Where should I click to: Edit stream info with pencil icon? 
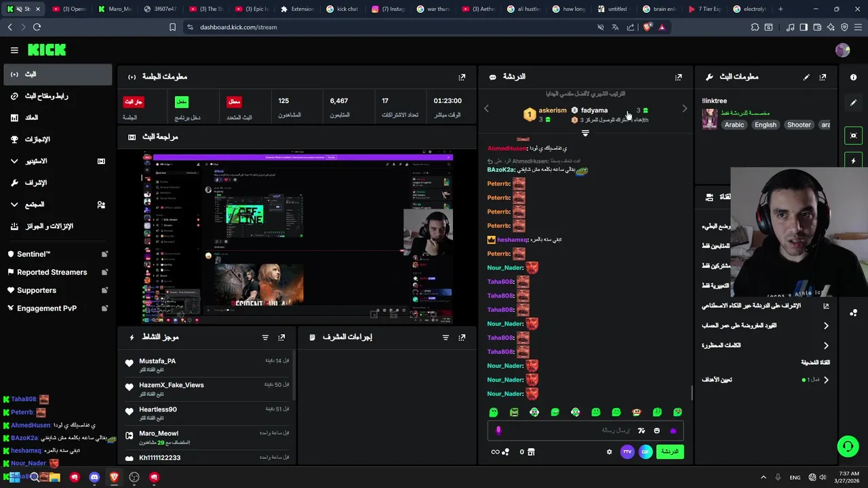(x=806, y=77)
